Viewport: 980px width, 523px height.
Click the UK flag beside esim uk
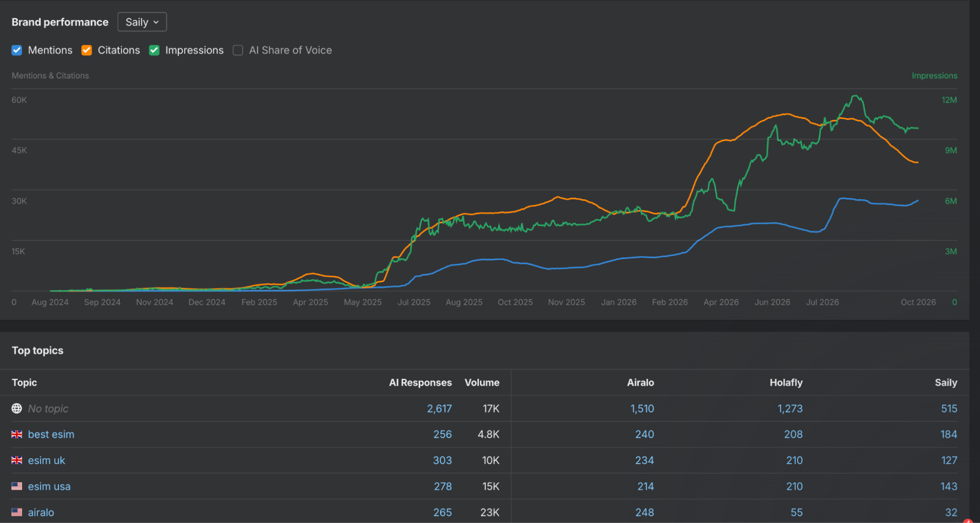click(x=17, y=460)
